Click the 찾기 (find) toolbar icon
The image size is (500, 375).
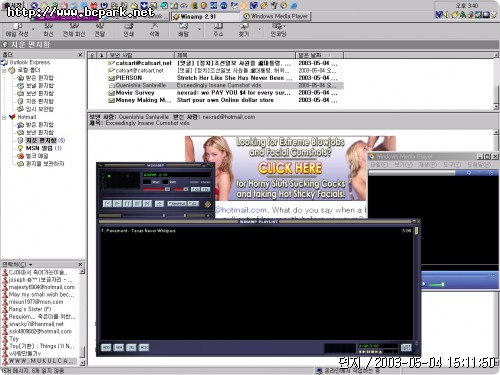(244, 30)
